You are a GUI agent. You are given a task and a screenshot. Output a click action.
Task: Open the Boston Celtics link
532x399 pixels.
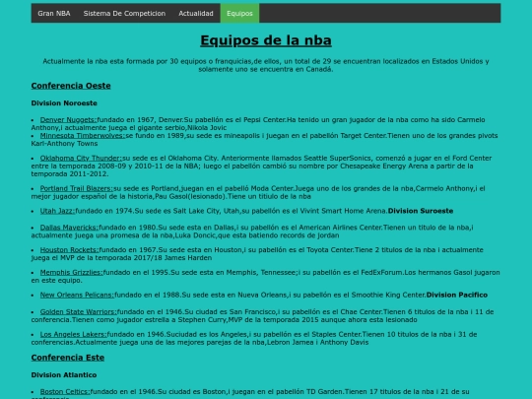pos(65,391)
